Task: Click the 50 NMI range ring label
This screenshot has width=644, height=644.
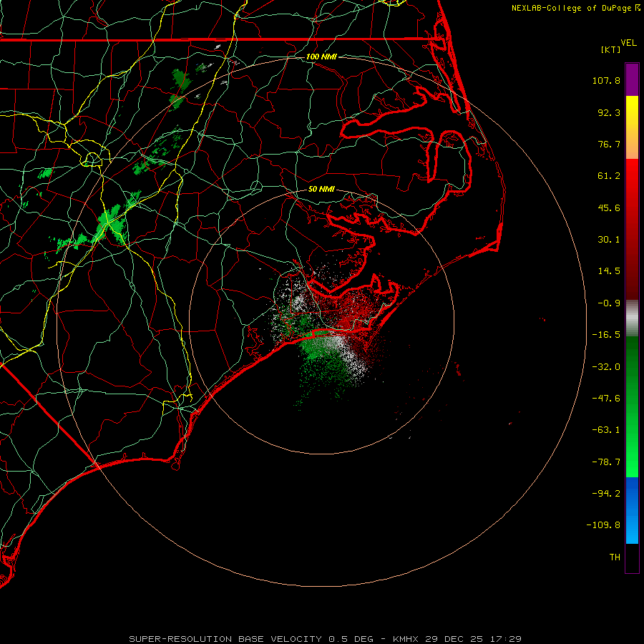Action: 321,189
